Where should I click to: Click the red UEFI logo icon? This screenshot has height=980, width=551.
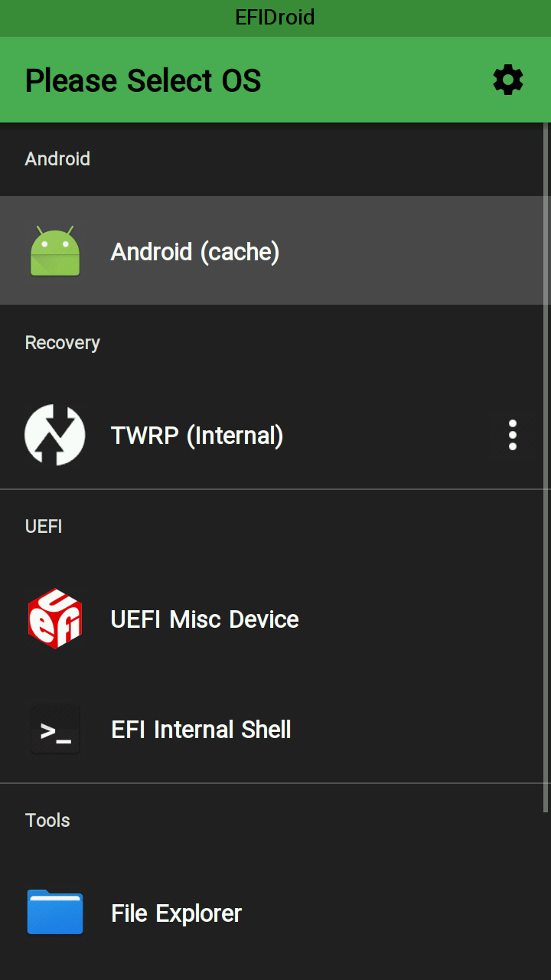55,619
